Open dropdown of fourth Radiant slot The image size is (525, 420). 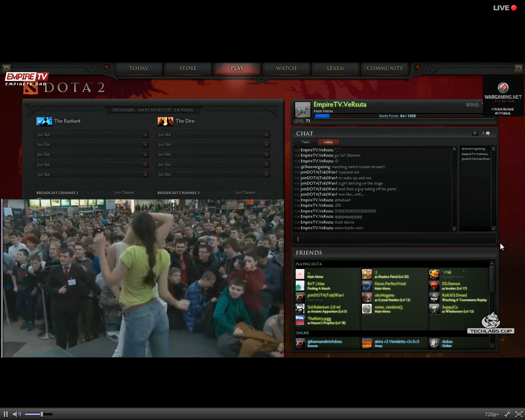[145, 164]
